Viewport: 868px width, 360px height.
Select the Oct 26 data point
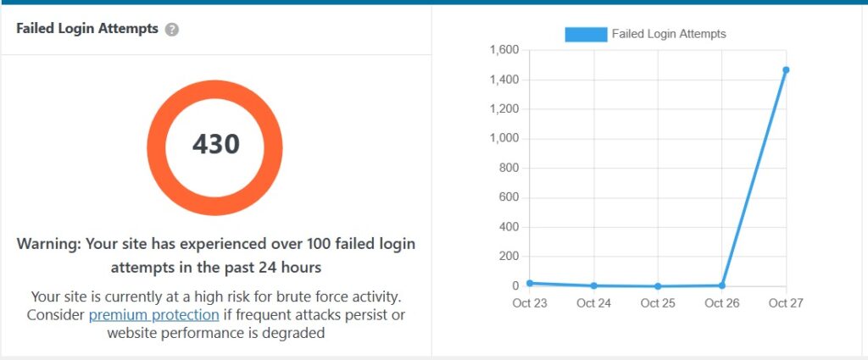[x=722, y=286]
